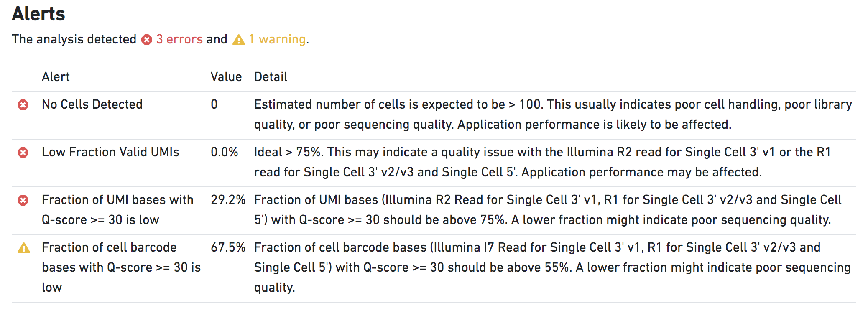This screenshot has width=868, height=326.
Task: Click the error icon beside Fraction of UMI bases
Action: pos(23,200)
